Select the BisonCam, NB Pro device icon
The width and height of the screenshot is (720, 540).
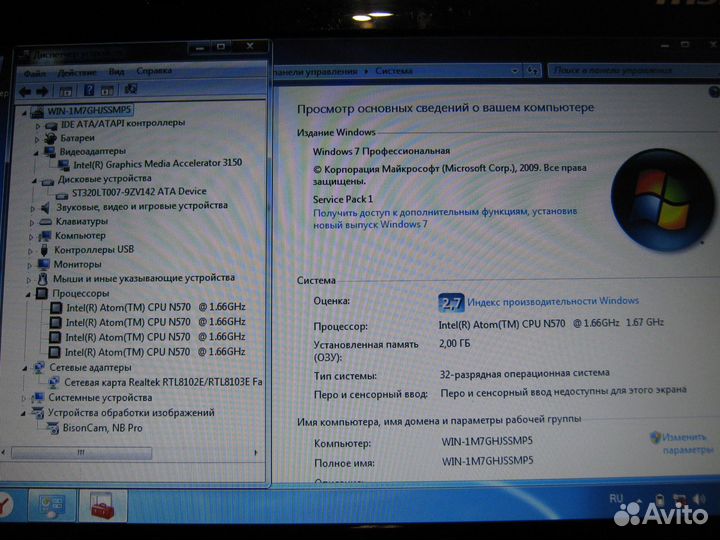[55, 427]
